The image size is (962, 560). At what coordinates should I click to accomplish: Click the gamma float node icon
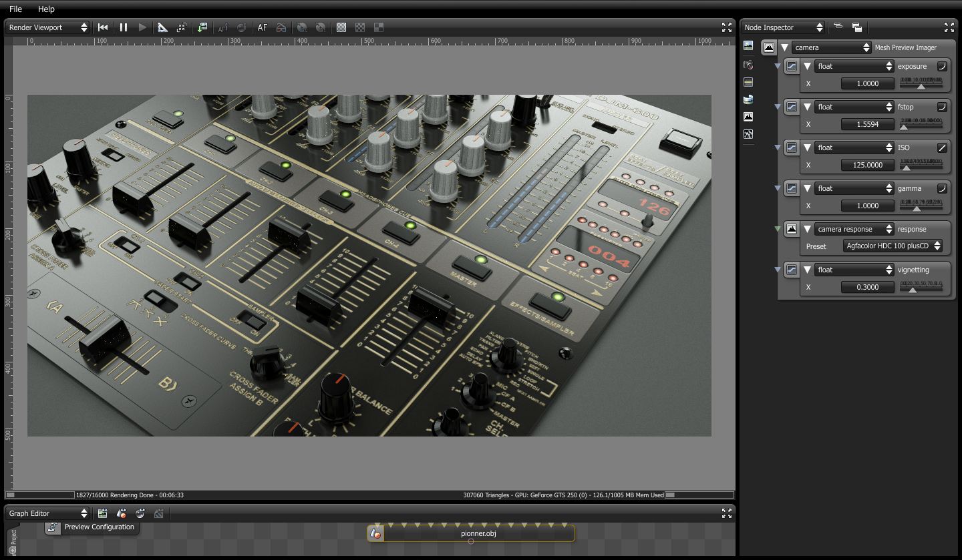[792, 188]
